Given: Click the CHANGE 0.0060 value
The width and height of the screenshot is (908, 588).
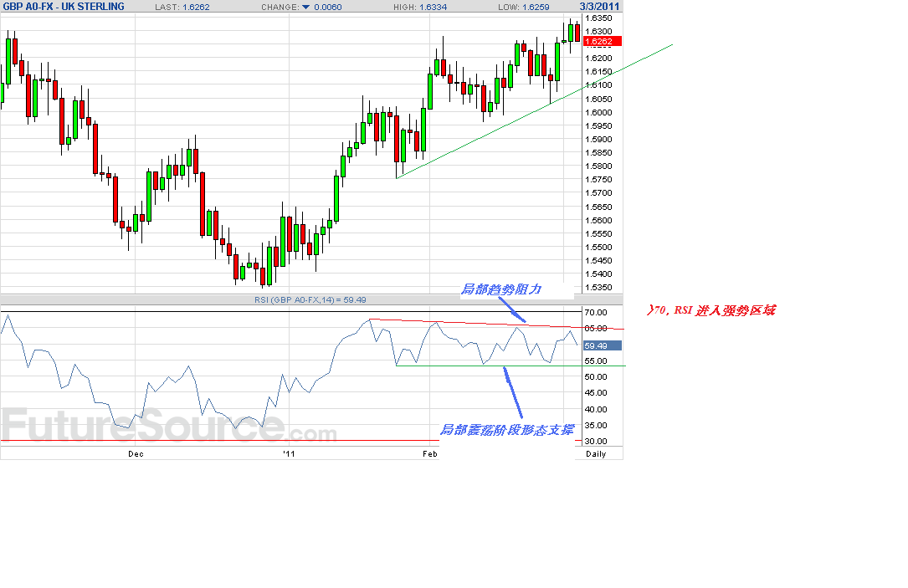Looking at the screenshot, I should [x=328, y=7].
